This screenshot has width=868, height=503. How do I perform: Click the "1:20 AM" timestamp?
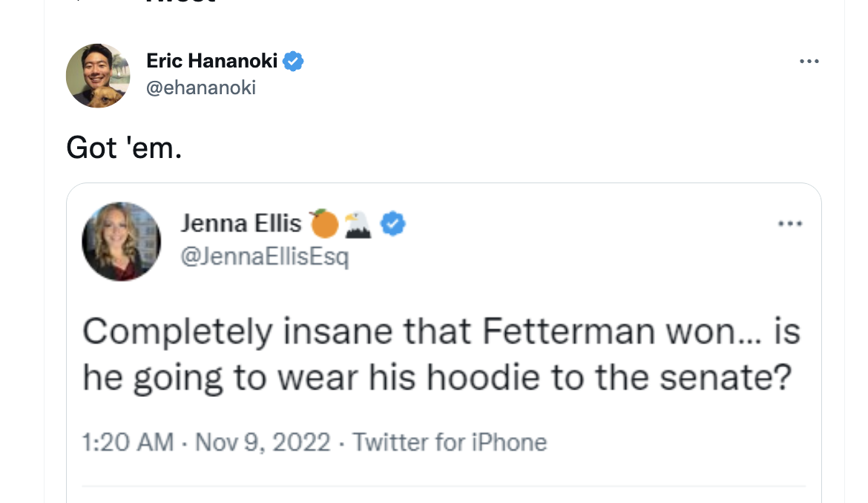coord(128,442)
